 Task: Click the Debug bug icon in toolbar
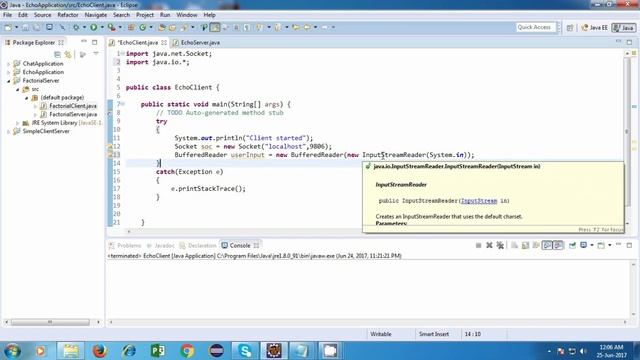76,27
